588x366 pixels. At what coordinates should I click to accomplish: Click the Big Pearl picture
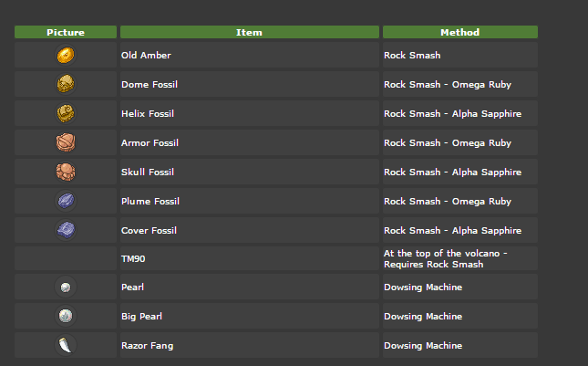point(66,317)
